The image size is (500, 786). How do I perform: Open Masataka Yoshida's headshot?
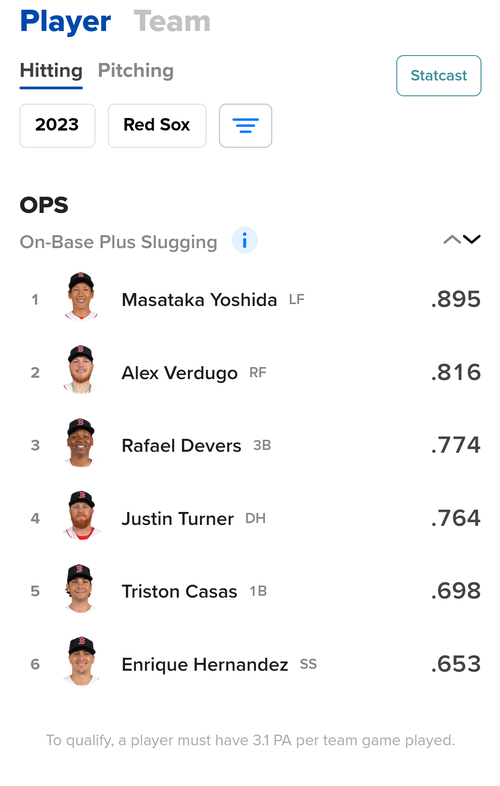[x=81, y=296]
